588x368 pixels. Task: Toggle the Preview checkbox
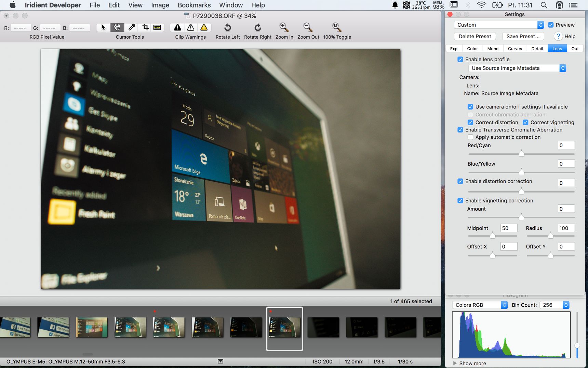click(551, 25)
